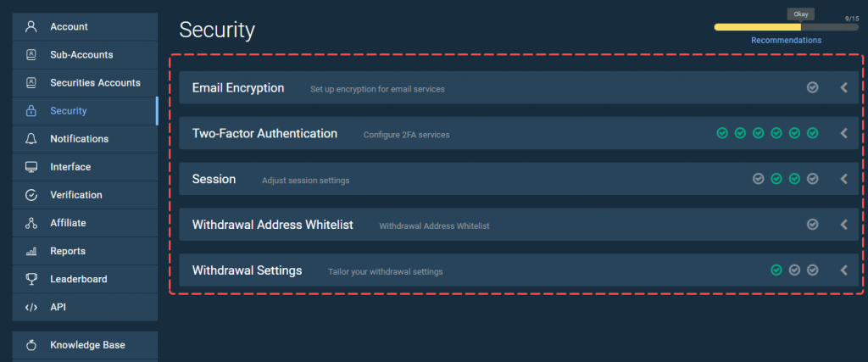This screenshot has height=362, width=868.
Task: Click the Knowledge Base icon
Action: tap(31, 345)
